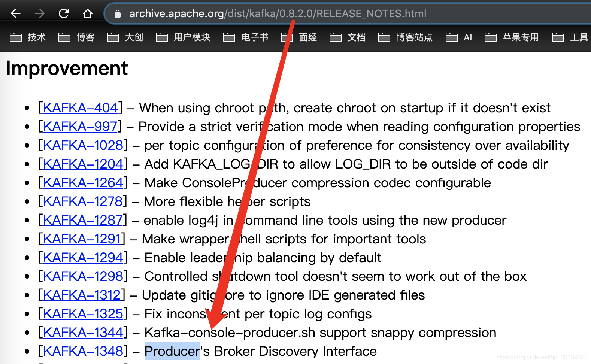591x364 pixels.
Task: Open the KAFKA-1294 issue link
Action: pyautogui.click(x=83, y=258)
